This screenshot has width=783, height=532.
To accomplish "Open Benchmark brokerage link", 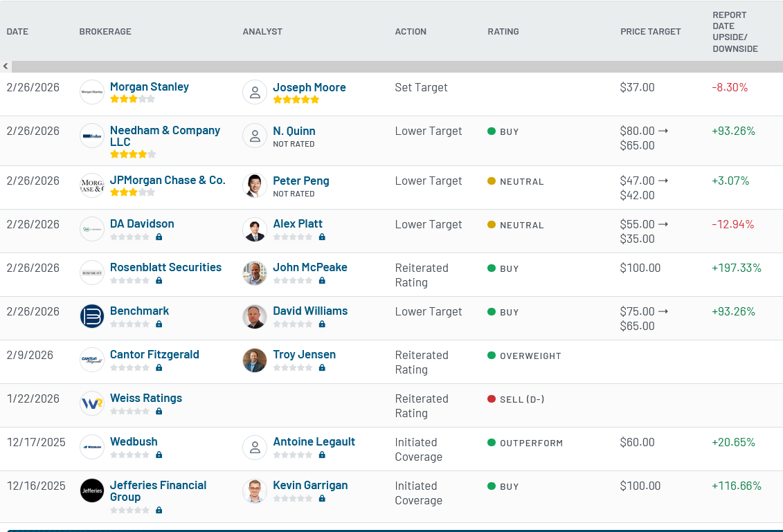I will [139, 311].
